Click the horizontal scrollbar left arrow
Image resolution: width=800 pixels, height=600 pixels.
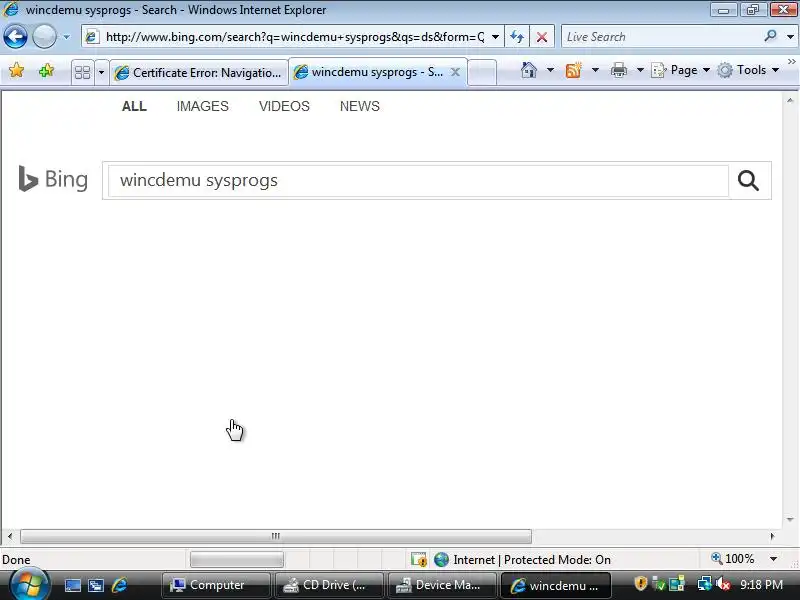[x=10, y=536]
